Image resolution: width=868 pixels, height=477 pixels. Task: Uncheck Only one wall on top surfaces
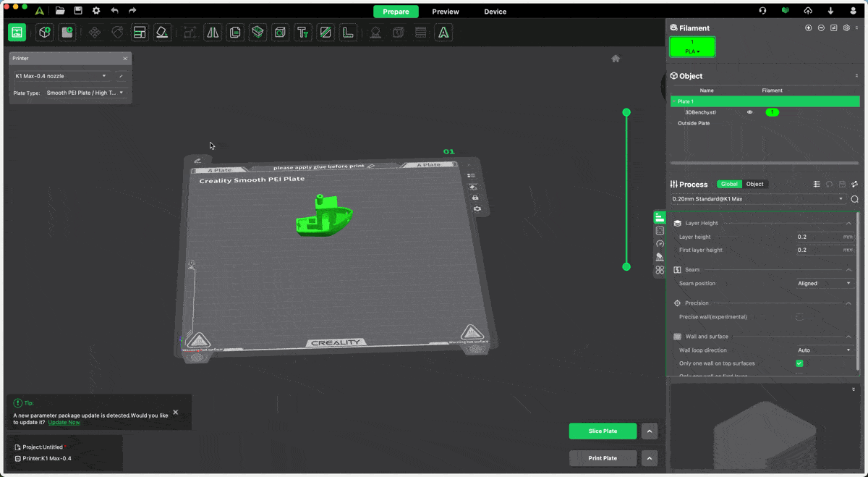[x=799, y=363]
